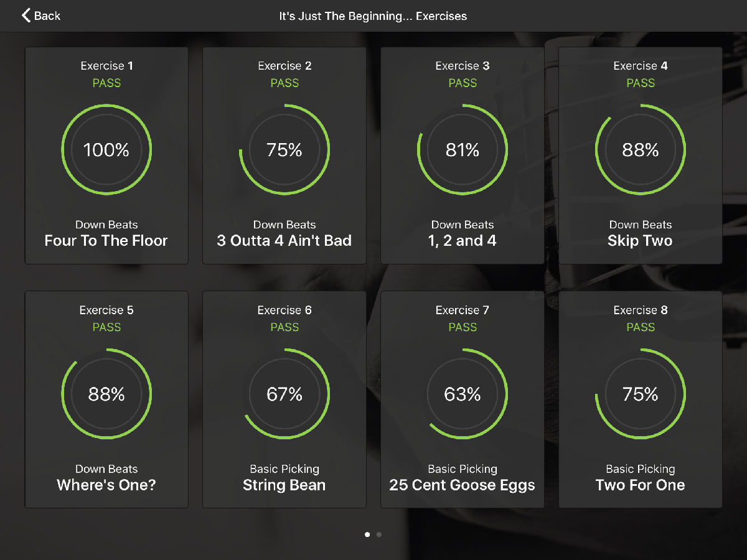Click the Exercise 5 header label

106,310
